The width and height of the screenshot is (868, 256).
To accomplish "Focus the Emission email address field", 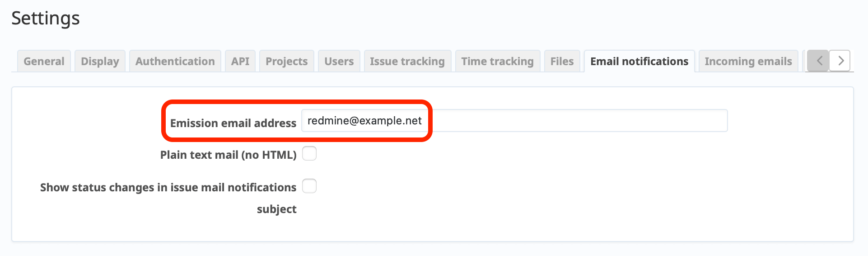I will coord(514,121).
